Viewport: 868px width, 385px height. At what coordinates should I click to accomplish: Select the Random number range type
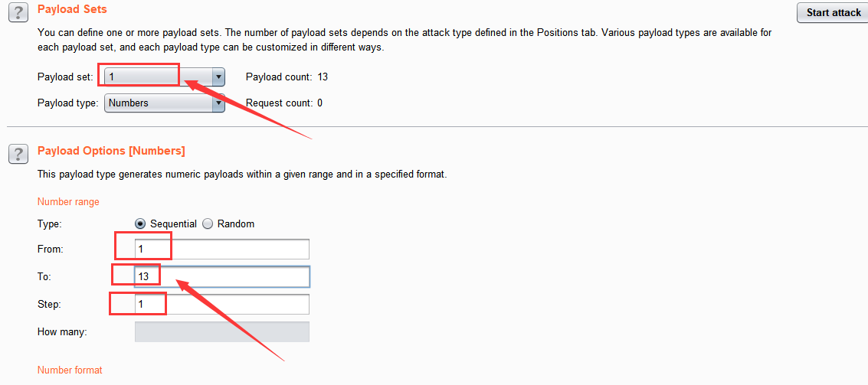[x=208, y=224]
